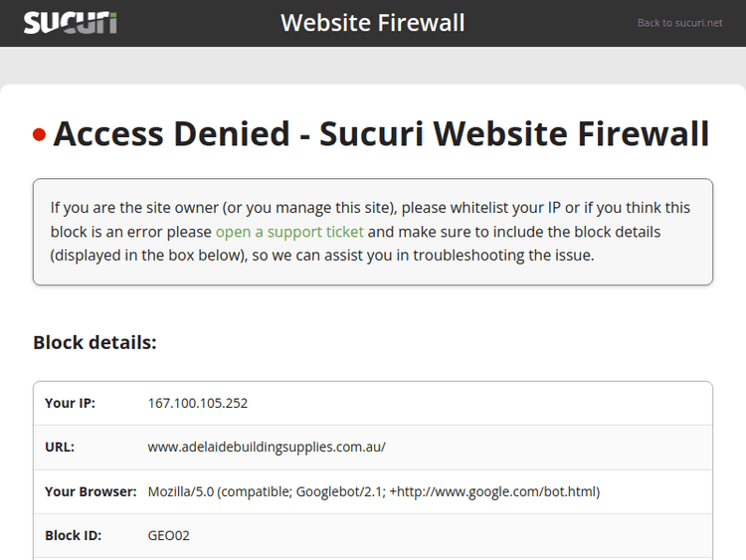Click the Mozilla/5.0 text in browser row

[x=179, y=491]
